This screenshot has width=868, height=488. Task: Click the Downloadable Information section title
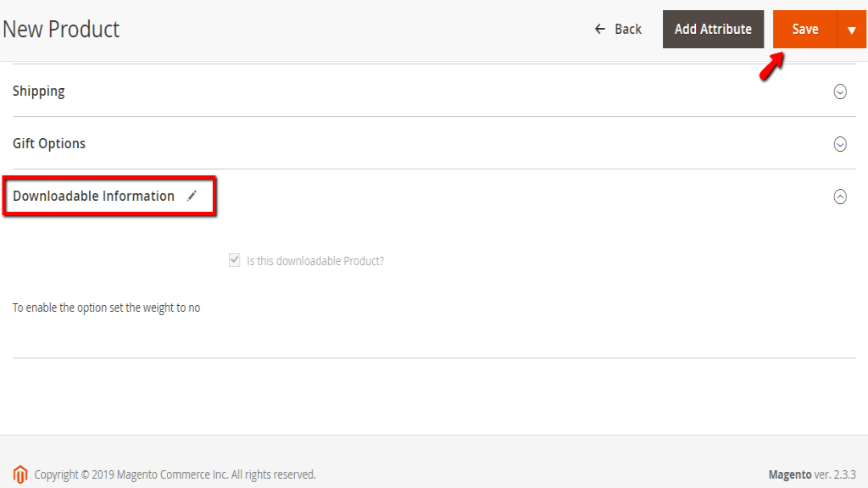[93, 196]
